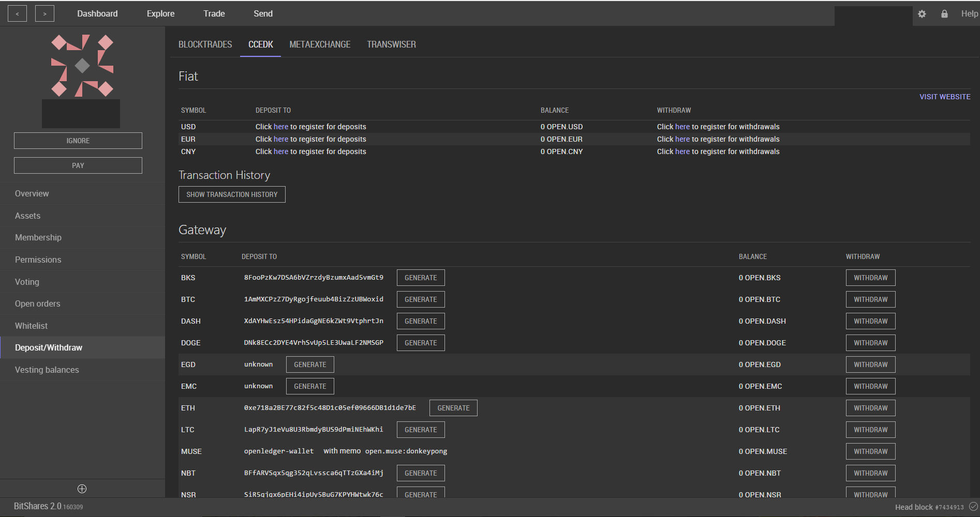Click VISIT WEBSITE link
Viewport: 980px width, 517px height.
pos(945,97)
